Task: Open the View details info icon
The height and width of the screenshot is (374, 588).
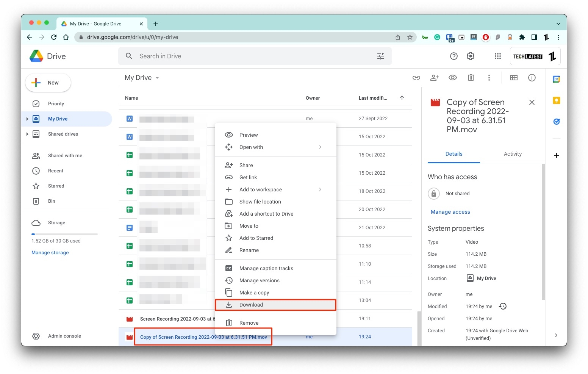Action: point(532,78)
